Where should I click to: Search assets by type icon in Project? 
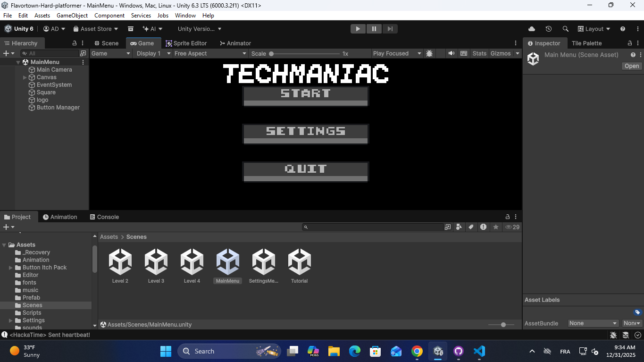459,227
